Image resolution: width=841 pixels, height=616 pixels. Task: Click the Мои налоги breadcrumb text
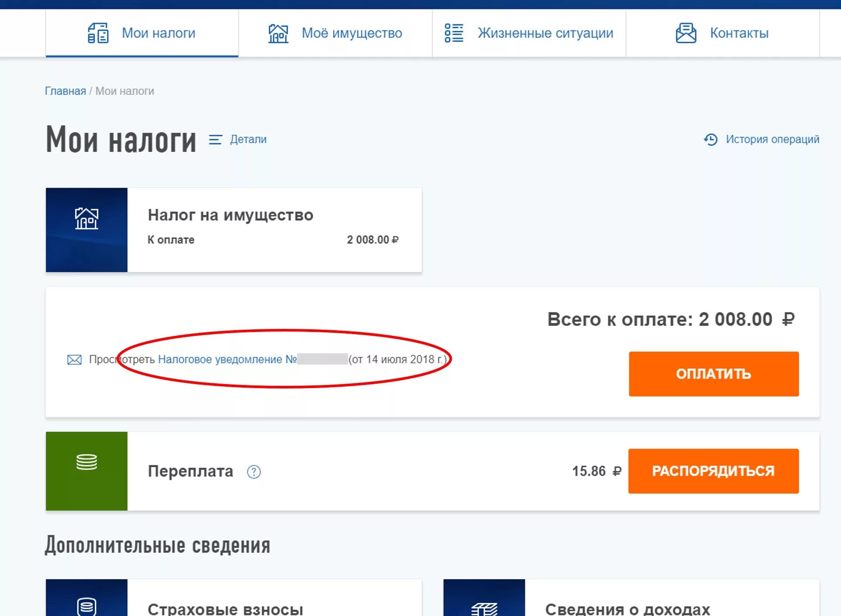coord(125,91)
